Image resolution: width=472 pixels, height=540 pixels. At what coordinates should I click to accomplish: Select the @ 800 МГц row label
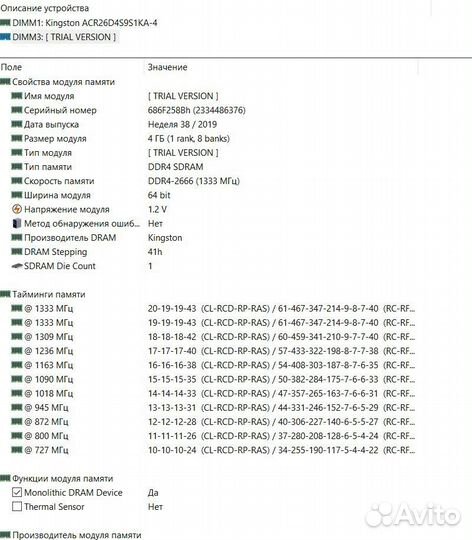(x=46, y=436)
